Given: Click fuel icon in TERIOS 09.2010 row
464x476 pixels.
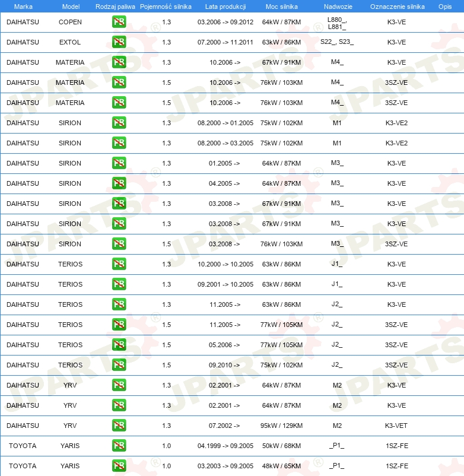Looking at the screenshot, I should point(119,365).
